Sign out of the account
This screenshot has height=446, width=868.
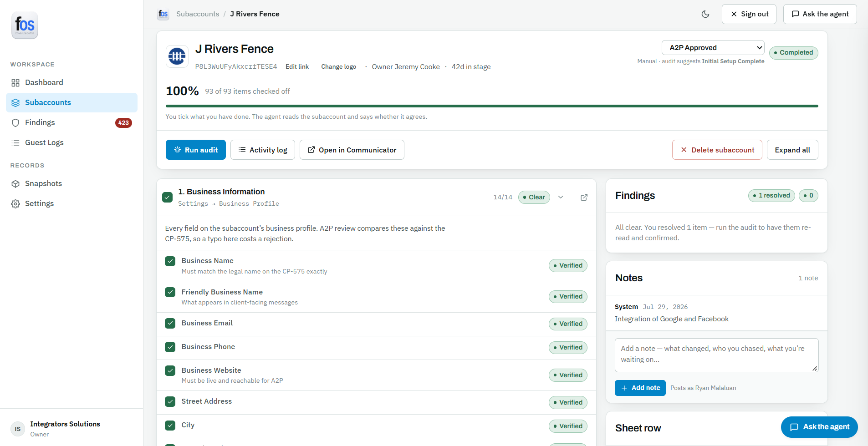click(x=749, y=14)
